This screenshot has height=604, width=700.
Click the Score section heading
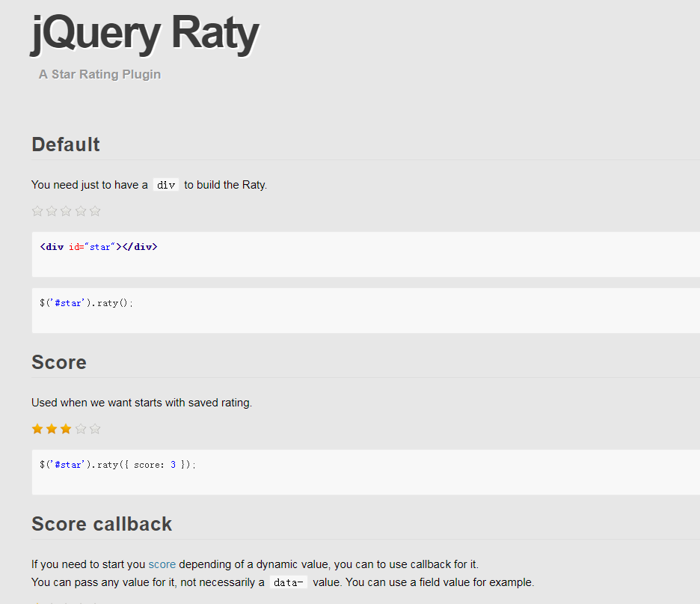(59, 362)
